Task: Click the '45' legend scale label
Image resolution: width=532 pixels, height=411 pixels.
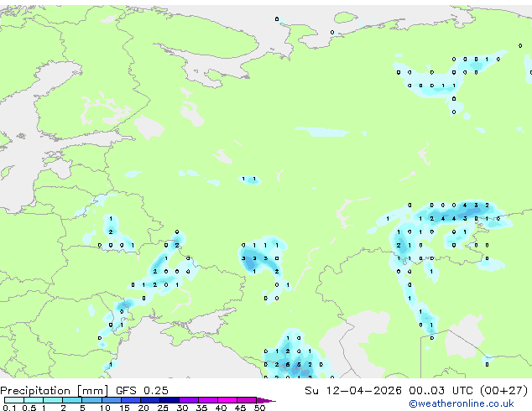Action: [240, 408]
